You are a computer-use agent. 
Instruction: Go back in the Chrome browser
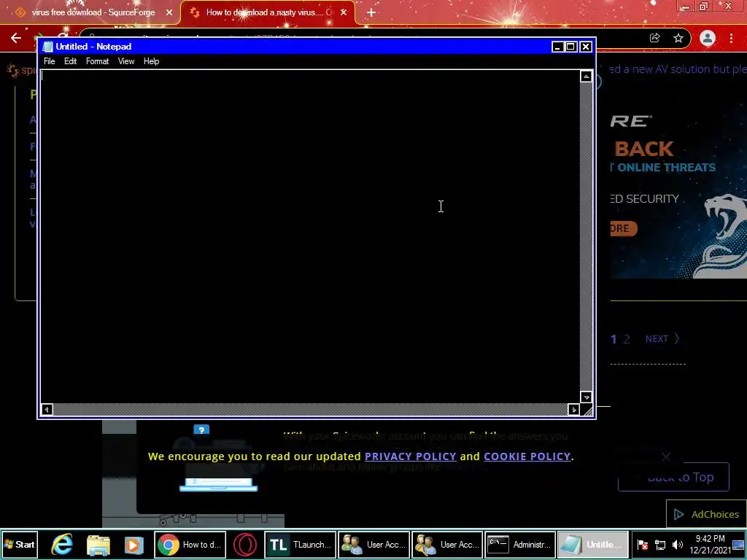(16, 38)
